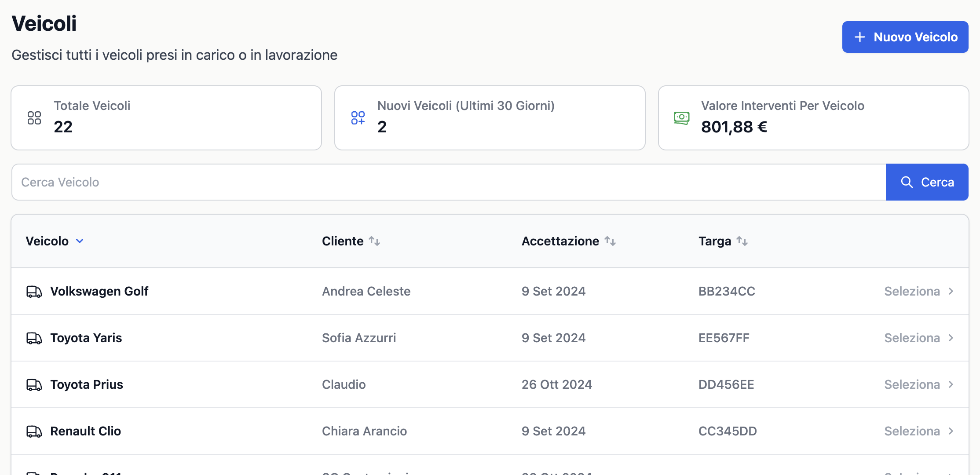This screenshot has height=475, width=980.
Task: Click the Nuovo Veicolo button
Action: coord(905,37)
